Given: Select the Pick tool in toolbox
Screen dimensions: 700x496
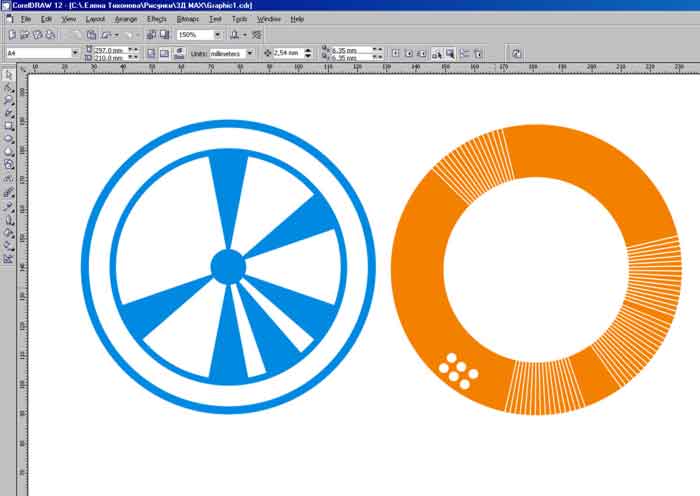Looking at the screenshot, I should point(8,75).
